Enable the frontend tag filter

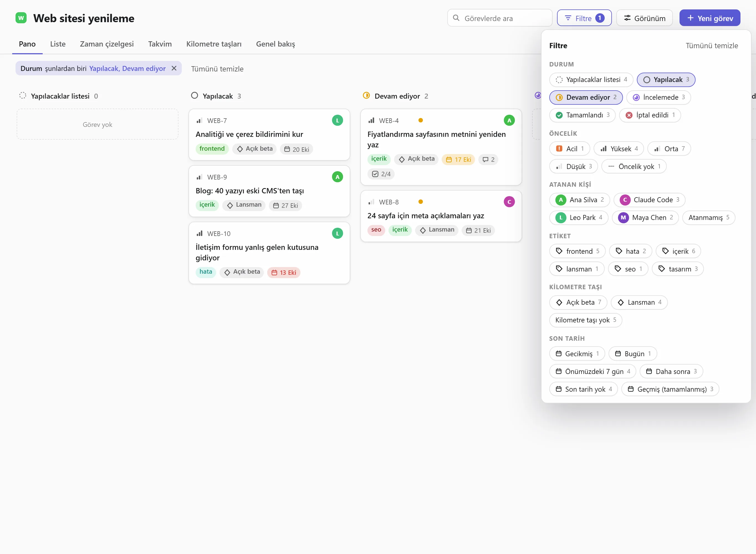(x=577, y=252)
